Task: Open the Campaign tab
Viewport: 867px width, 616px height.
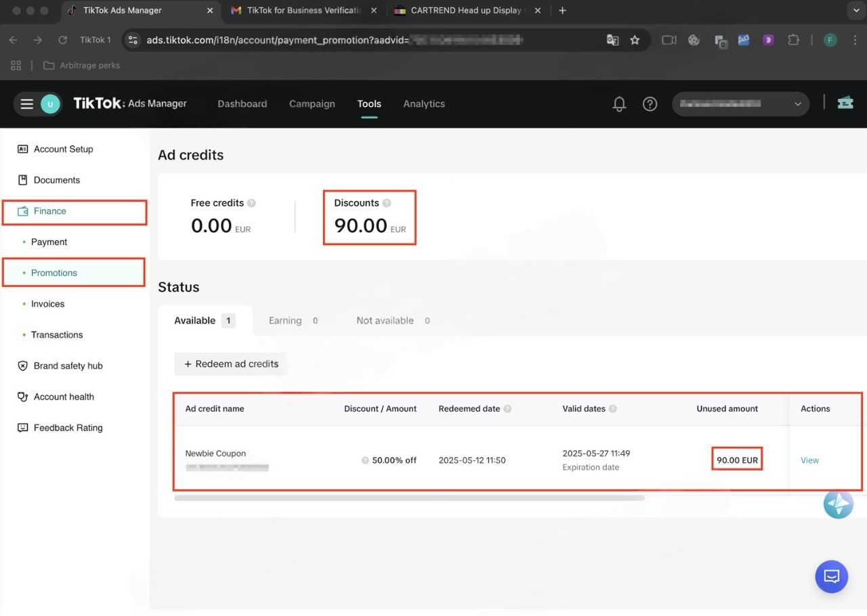Action: (x=312, y=104)
